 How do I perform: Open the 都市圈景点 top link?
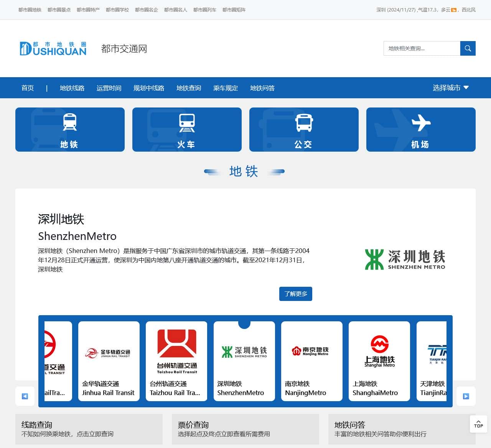[x=59, y=10]
